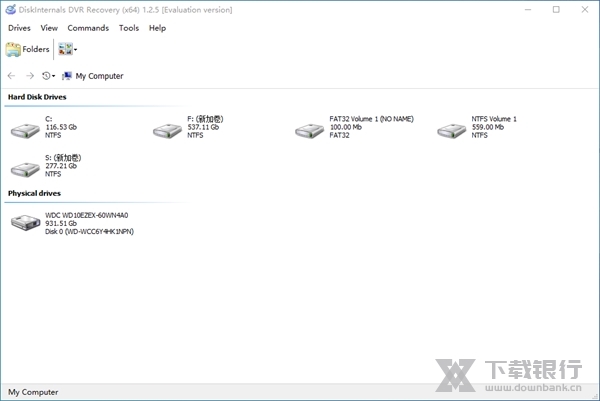
Task: Open the View menu
Action: coord(49,28)
